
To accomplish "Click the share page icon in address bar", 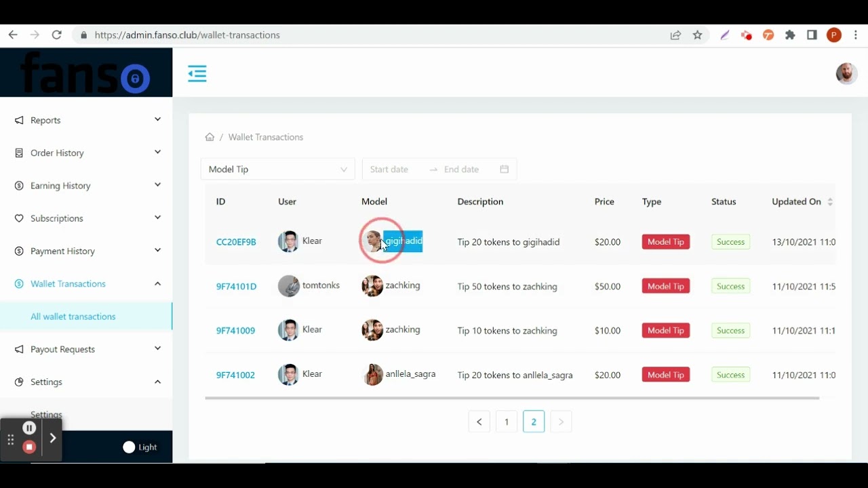I will [675, 35].
